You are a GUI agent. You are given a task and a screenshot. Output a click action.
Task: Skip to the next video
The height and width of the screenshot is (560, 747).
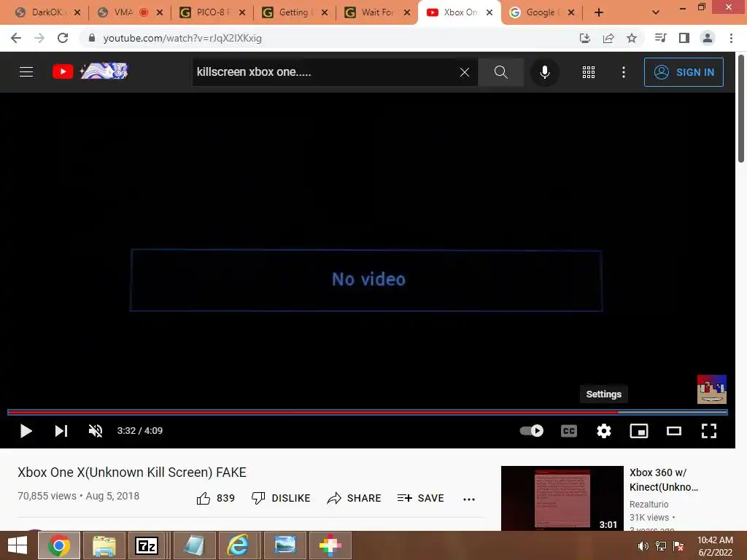[61, 431]
